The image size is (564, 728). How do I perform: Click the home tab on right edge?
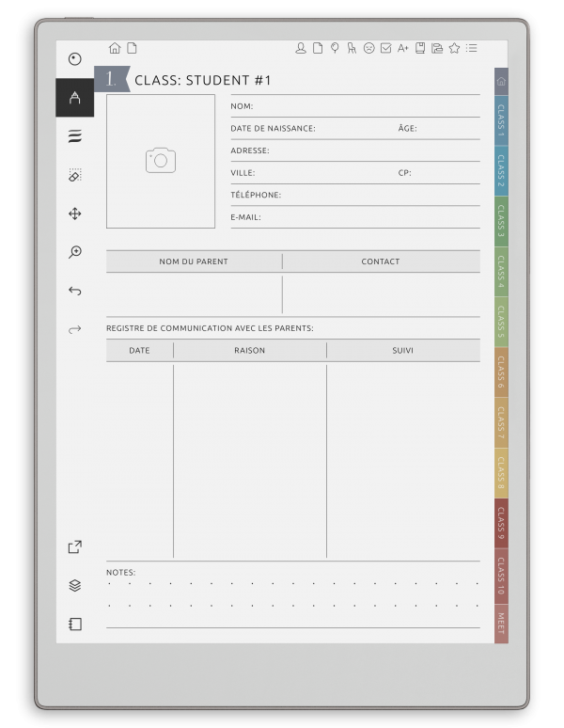click(501, 81)
